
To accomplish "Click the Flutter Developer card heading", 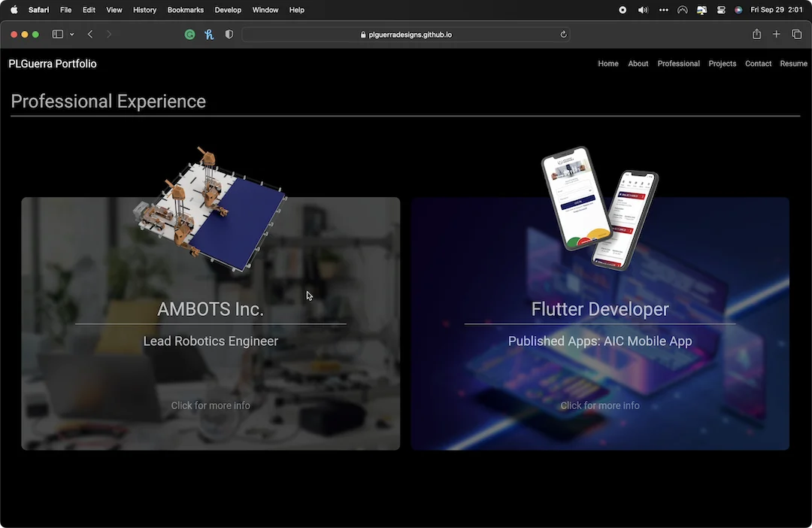I will [x=600, y=309].
